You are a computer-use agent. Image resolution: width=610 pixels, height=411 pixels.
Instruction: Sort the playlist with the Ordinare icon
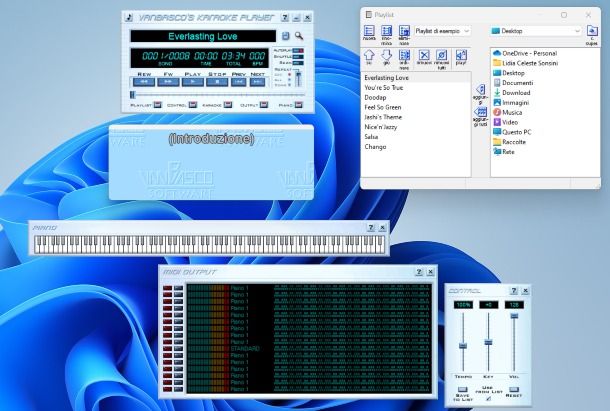[x=404, y=59]
